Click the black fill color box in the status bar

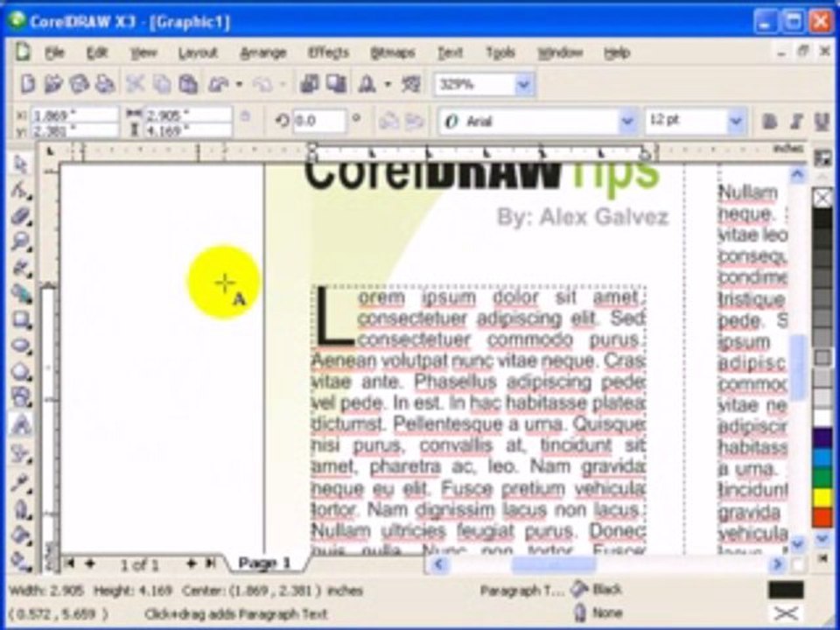786,590
